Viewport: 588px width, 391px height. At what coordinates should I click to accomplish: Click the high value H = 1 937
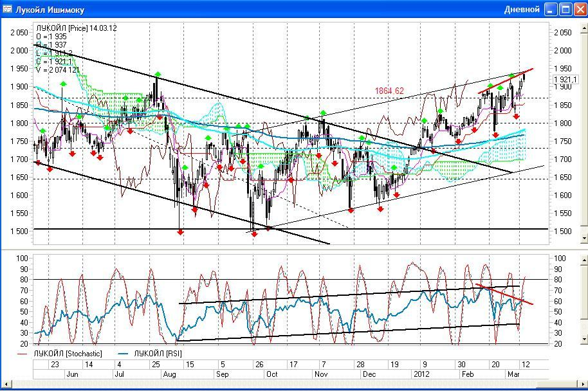51,44
